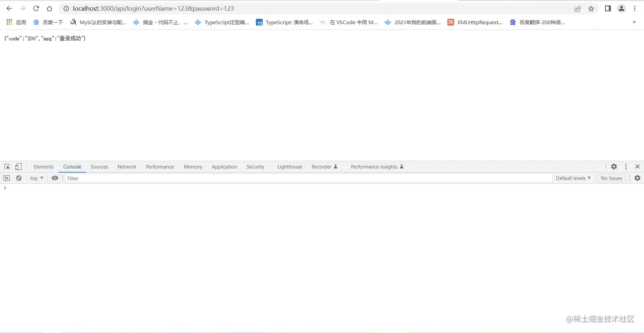Open the browser home page

[x=49, y=9]
